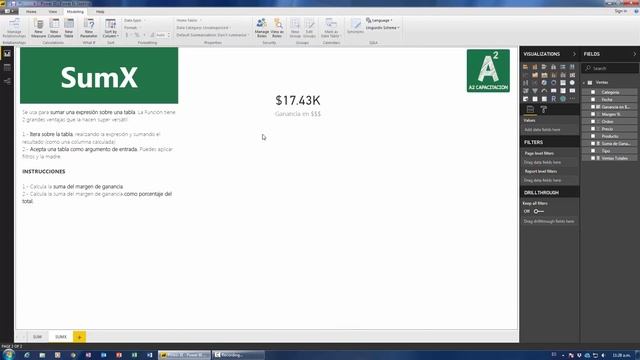
Task: Check the Categoría field checkbox
Action: pos(593,92)
